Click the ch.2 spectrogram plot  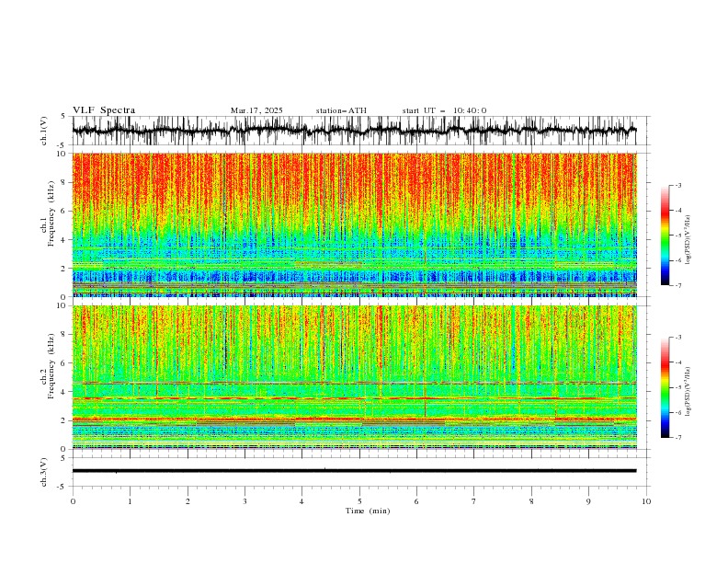pyautogui.click(x=355, y=377)
